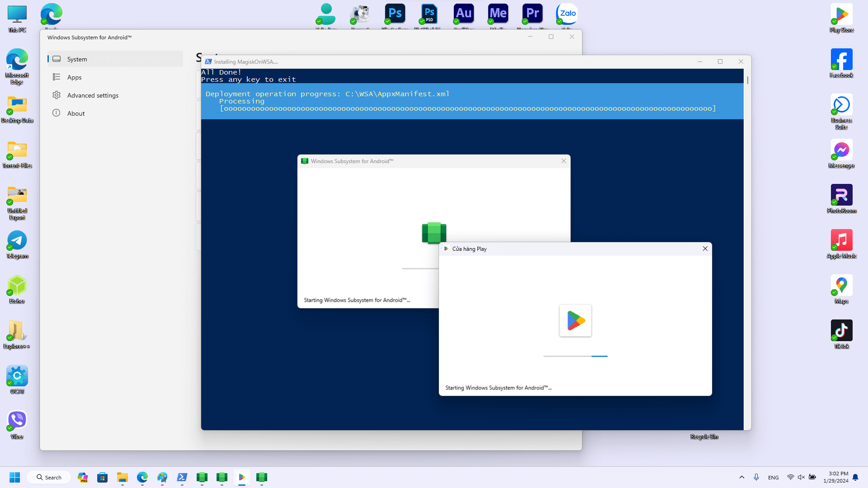
Task: Launch OCAT desktop icon
Action: pyautogui.click(x=17, y=380)
